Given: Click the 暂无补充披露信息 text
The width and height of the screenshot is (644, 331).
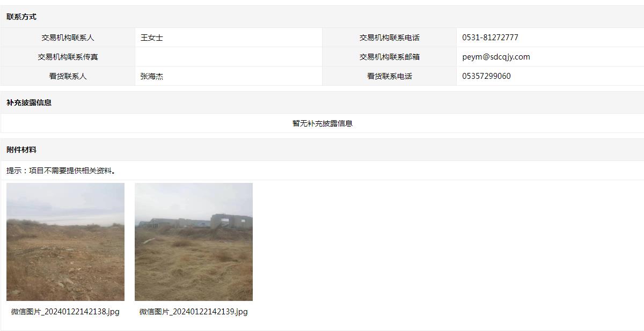Looking at the screenshot, I should pyautogui.click(x=323, y=123).
